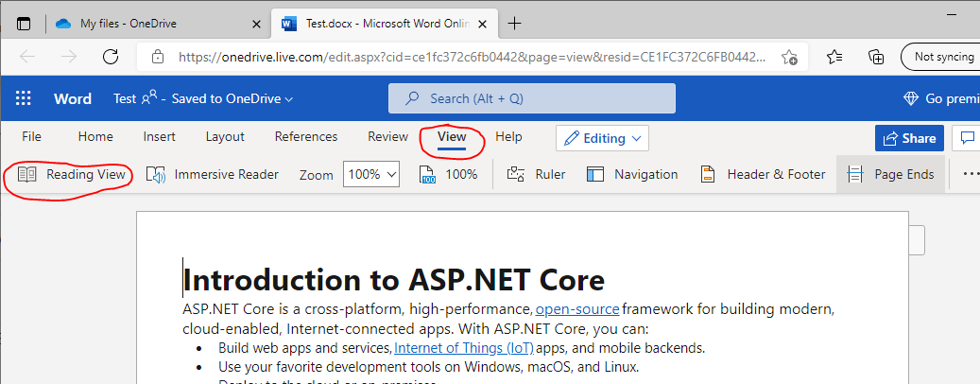Click the 'Use your favorite development tools' bullet
The width and height of the screenshot is (980, 384).
(x=429, y=366)
